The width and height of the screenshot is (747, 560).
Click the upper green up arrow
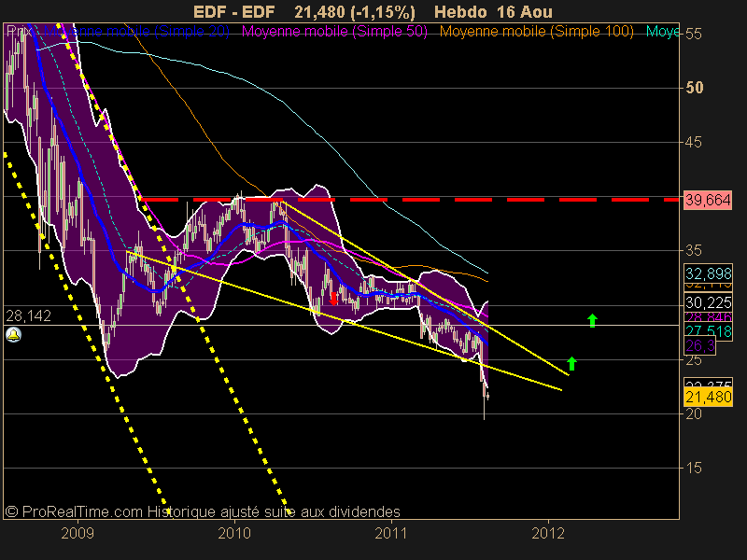592,320
